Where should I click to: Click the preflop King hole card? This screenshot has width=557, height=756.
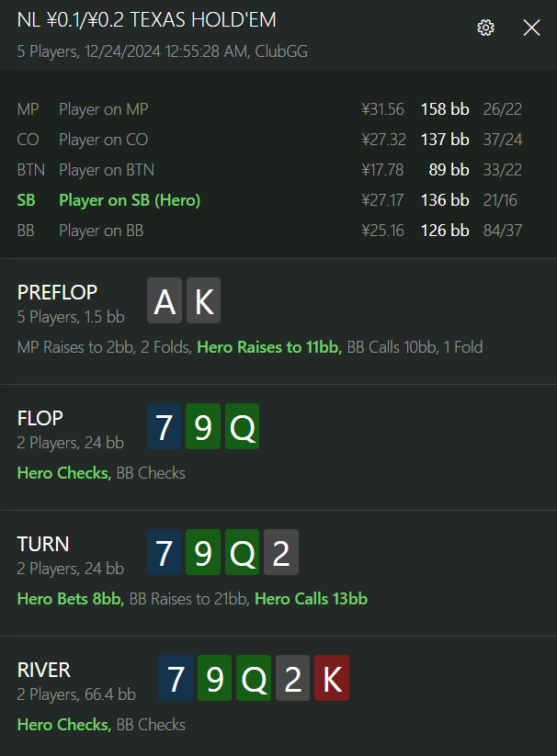coord(203,300)
